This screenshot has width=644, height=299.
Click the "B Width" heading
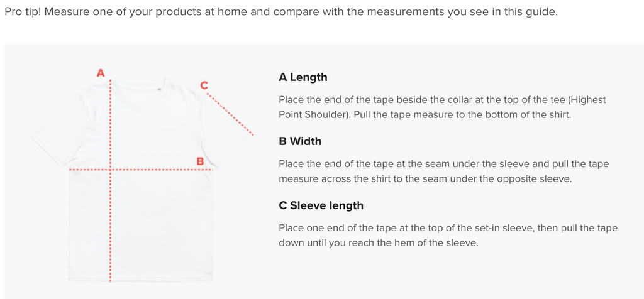tap(300, 141)
